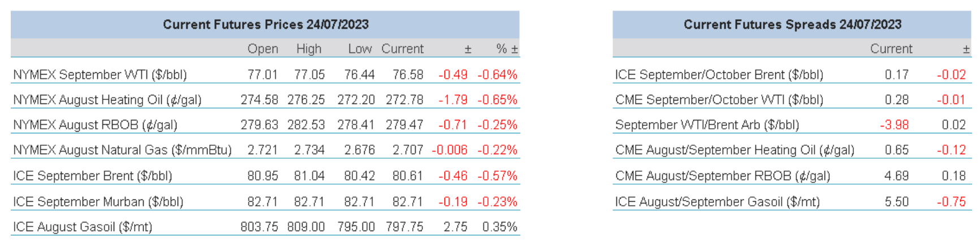Select the NYMEX August Natural Gas label
The image size is (980, 248).
coord(122,150)
